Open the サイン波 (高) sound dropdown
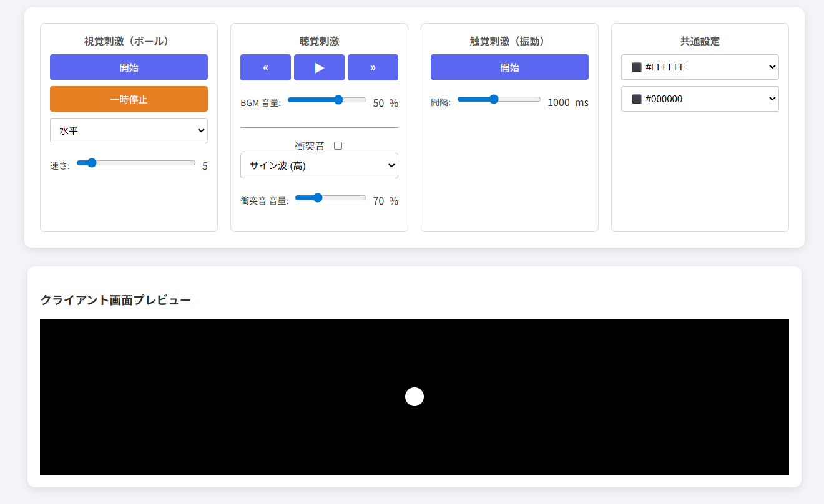824x504 pixels. pyautogui.click(x=319, y=166)
